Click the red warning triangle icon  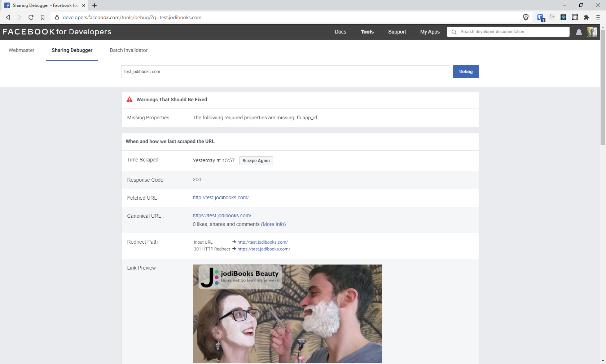(x=129, y=99)
